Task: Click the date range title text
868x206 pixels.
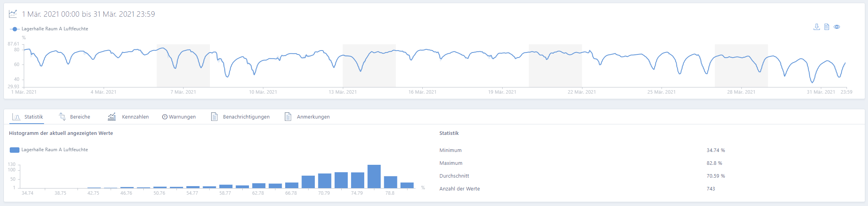Action: pos(88,14)
